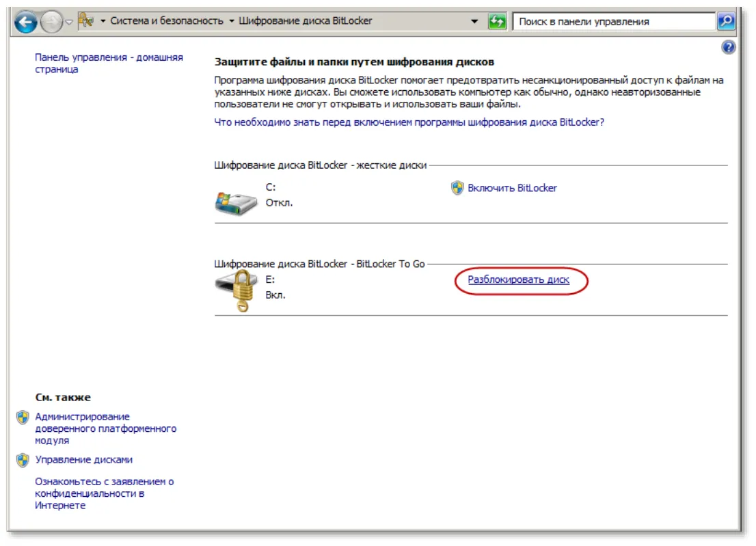Select the 'C:' drive label text
Screen dimensions: 756x546
click(271, 187)
